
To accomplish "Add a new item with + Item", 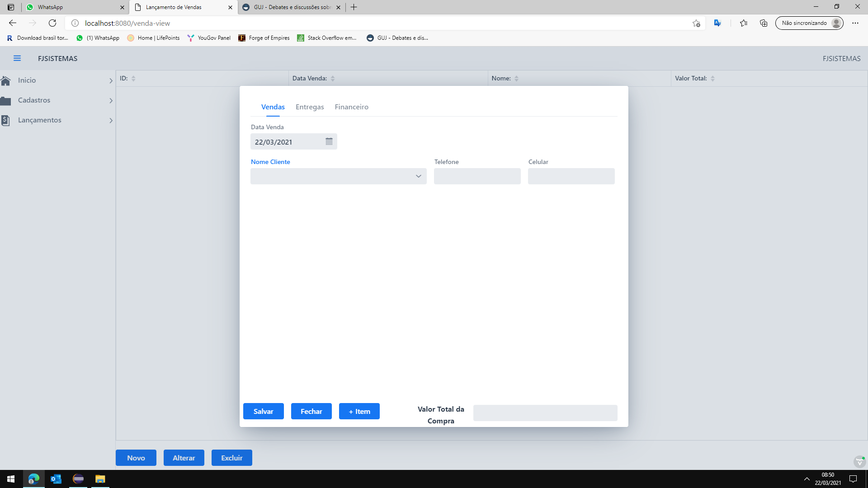I will 359,411.
